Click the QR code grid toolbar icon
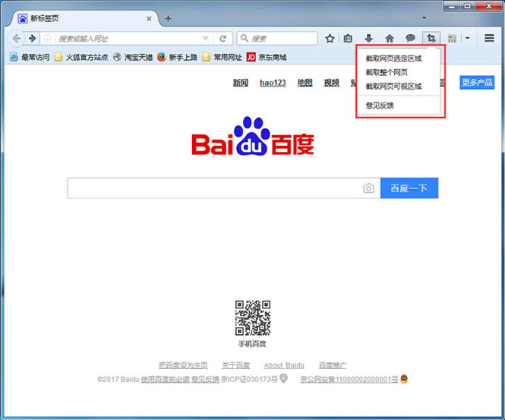 coord(452,39)
